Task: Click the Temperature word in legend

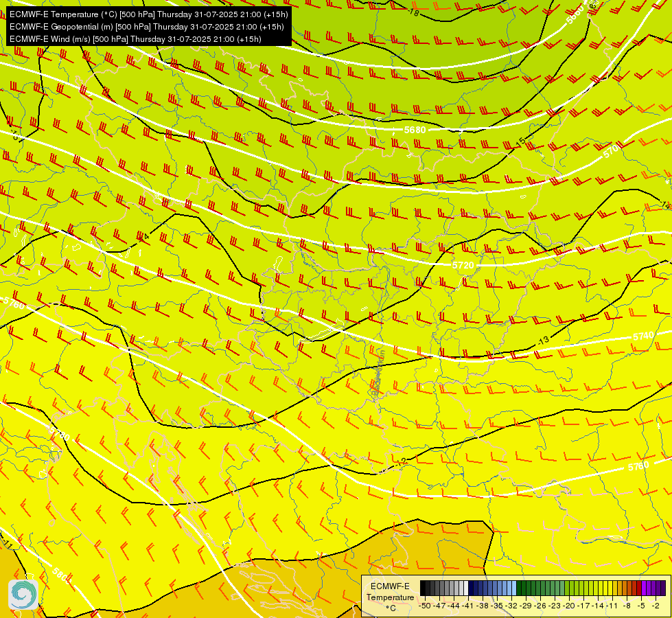Action: coord(390,597)
